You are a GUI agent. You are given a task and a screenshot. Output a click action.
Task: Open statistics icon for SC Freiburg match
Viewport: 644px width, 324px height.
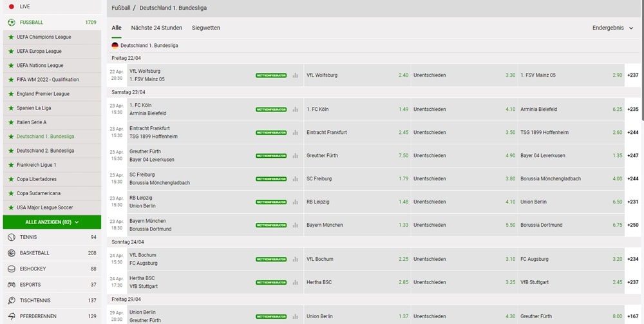point(296,178)
